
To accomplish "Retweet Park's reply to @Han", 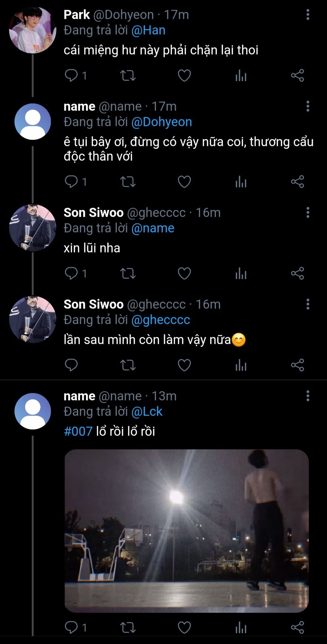I will 128,75.
